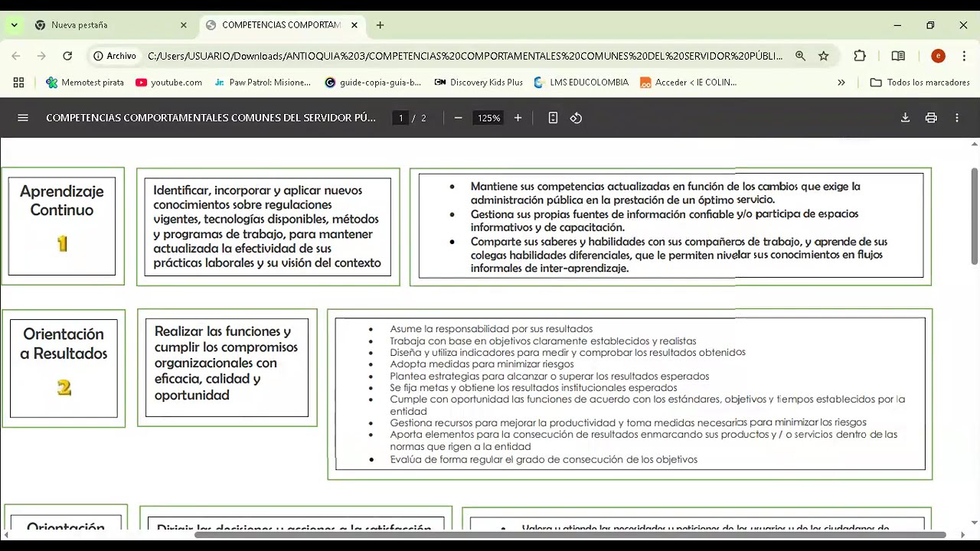The height and width of the screenshot is (551, 980).
Task: Click text 'Mantiene sus competencias actualizadas'
Action: (569, 187)
